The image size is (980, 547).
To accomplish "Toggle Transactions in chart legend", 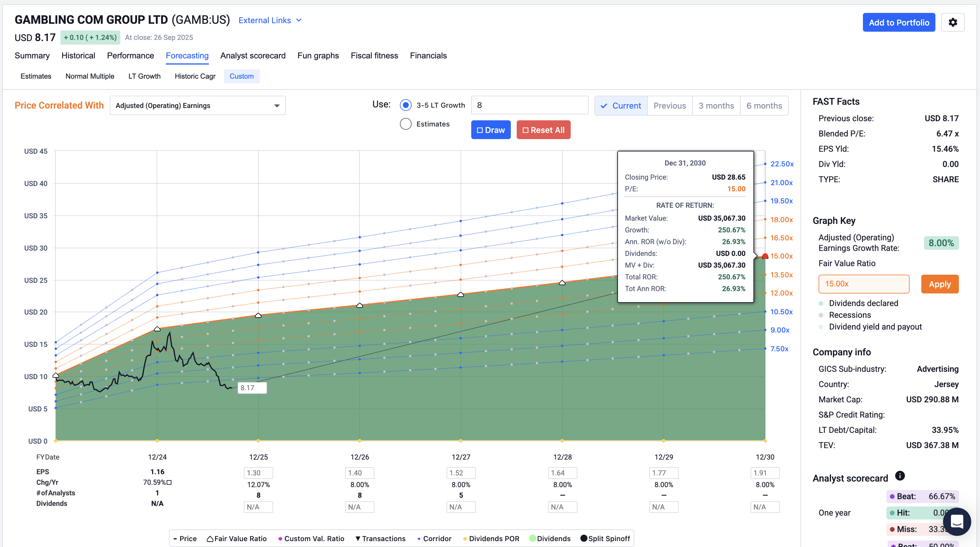I will [381, 538].
